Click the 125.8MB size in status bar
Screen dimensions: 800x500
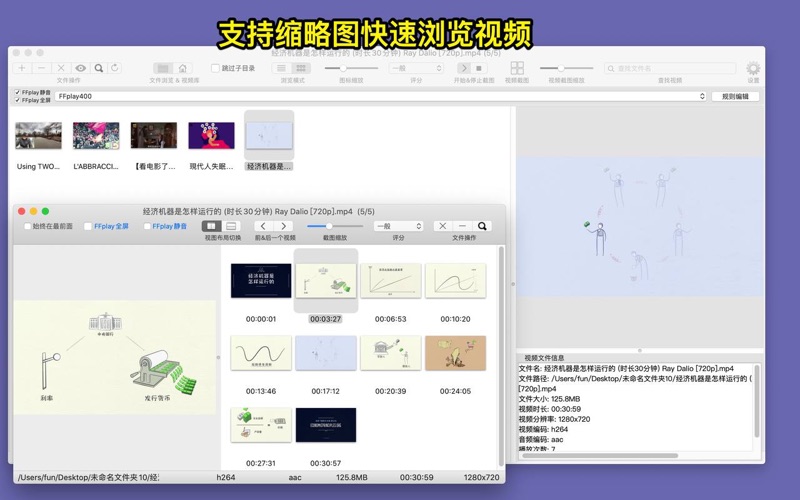[x=352, y=478]
